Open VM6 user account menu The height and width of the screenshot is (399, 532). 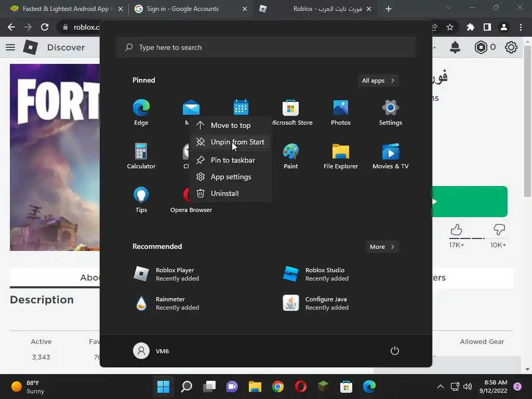(x=151, y=351)
